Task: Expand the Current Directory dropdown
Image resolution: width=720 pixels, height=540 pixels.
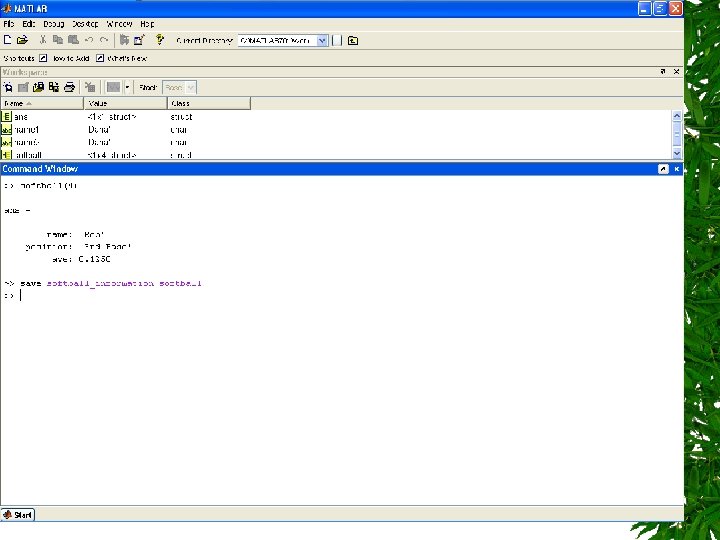Action: tap(322, 41)
